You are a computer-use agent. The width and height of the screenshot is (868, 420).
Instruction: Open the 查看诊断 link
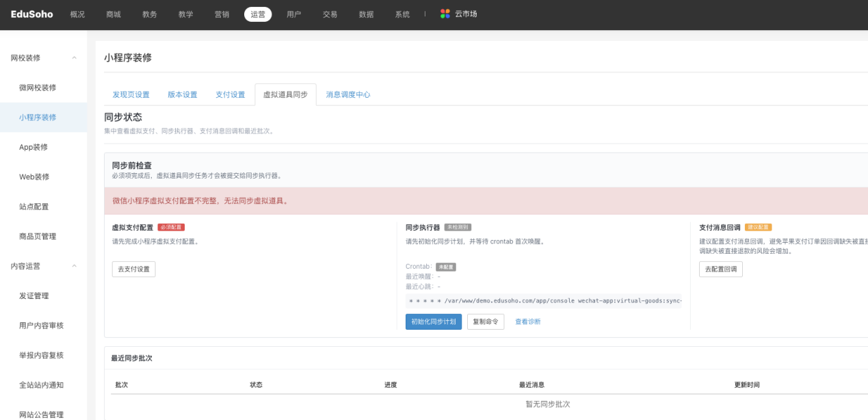tap(527, 321)
